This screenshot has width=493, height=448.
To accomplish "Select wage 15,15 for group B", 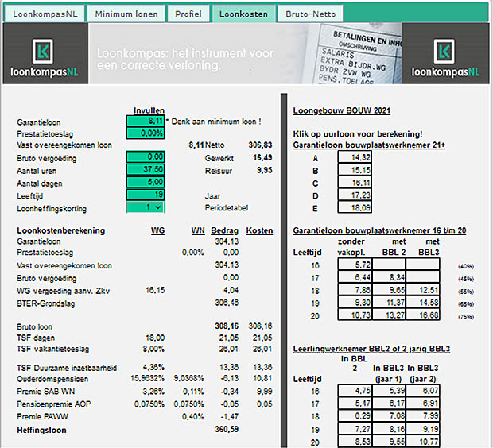I will click(355, 170).
